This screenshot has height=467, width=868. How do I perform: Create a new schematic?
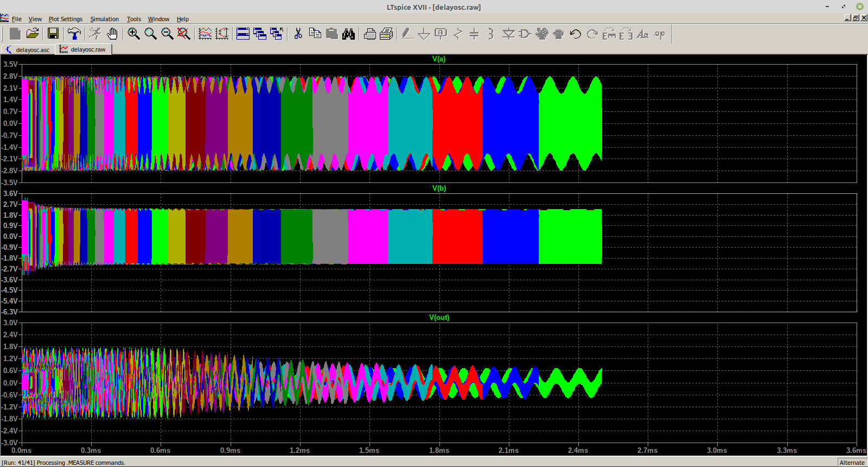15,34
